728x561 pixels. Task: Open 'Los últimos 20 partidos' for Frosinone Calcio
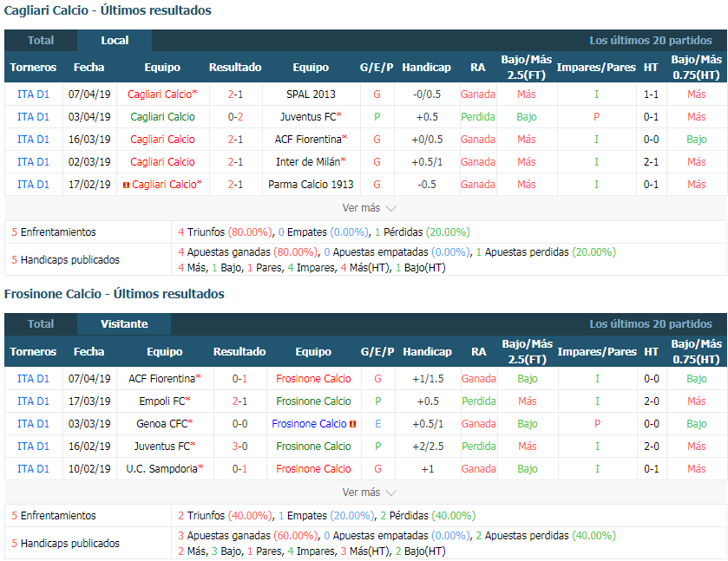click(x=651, y=324)
